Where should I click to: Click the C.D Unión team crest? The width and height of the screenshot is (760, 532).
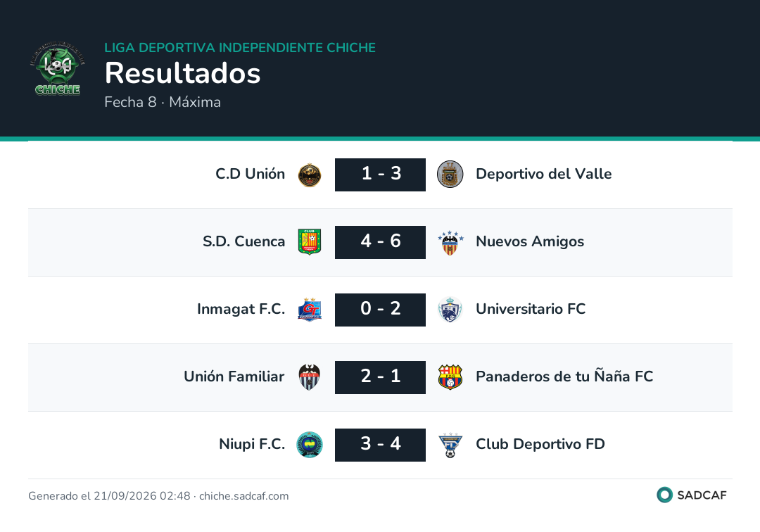(309, 175)
